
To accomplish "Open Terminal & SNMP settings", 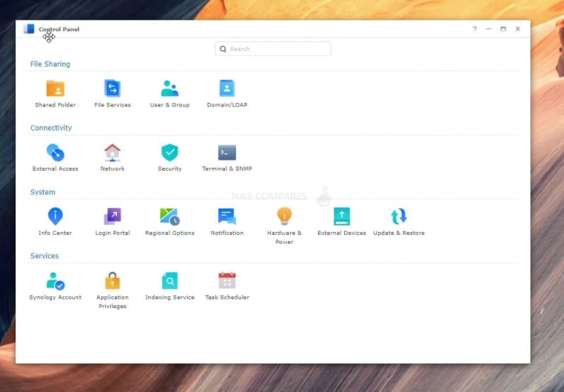I will point(227,152).
